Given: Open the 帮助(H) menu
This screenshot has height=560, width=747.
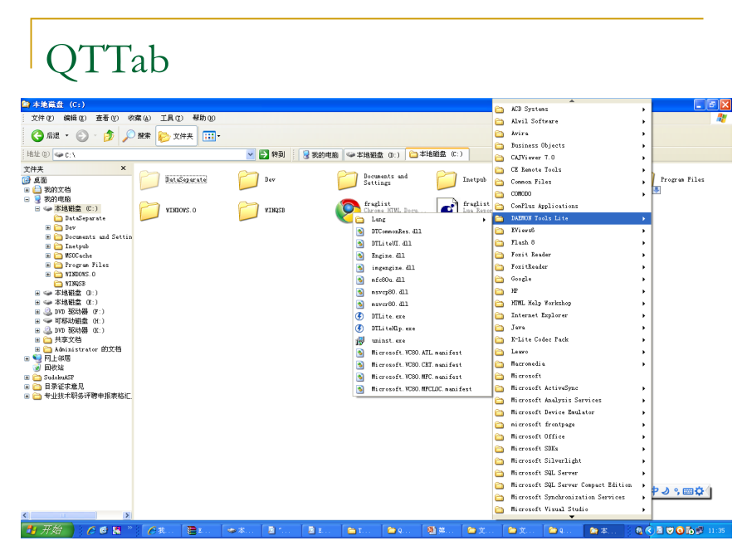Looking at the screenshot, I should (204, 118).
